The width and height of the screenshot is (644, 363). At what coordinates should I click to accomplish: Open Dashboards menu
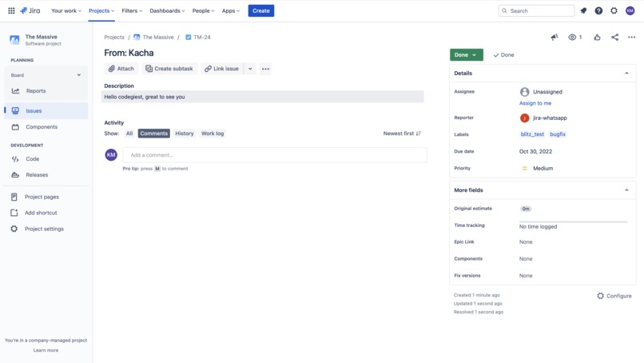[x=167, y=10]
